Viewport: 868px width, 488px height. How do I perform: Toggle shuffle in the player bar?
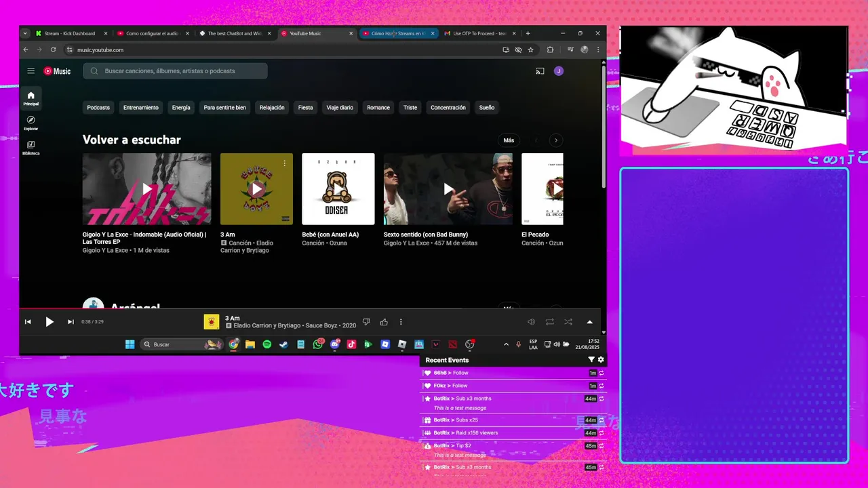pos(568,322)
